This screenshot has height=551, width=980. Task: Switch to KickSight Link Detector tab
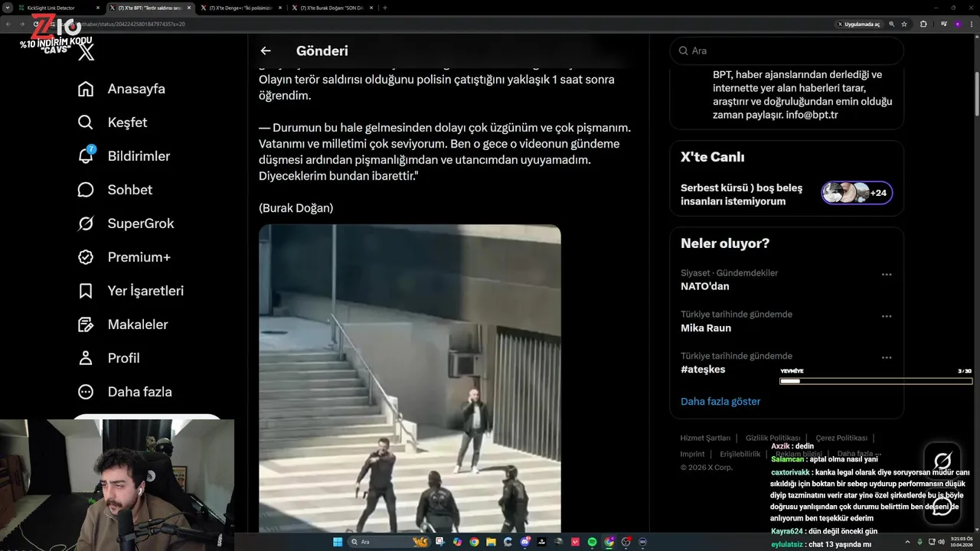click(60, 8)
